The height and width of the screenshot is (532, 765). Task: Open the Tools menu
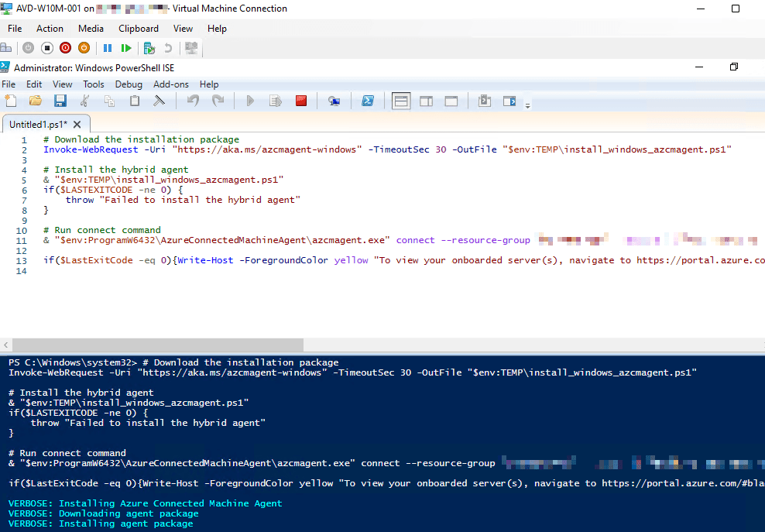94,84
